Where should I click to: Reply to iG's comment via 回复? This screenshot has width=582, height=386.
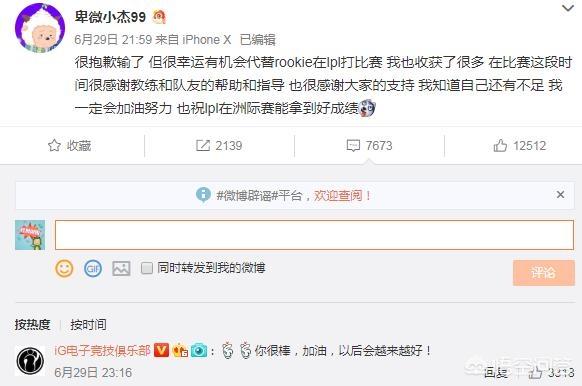click(496, 372)
